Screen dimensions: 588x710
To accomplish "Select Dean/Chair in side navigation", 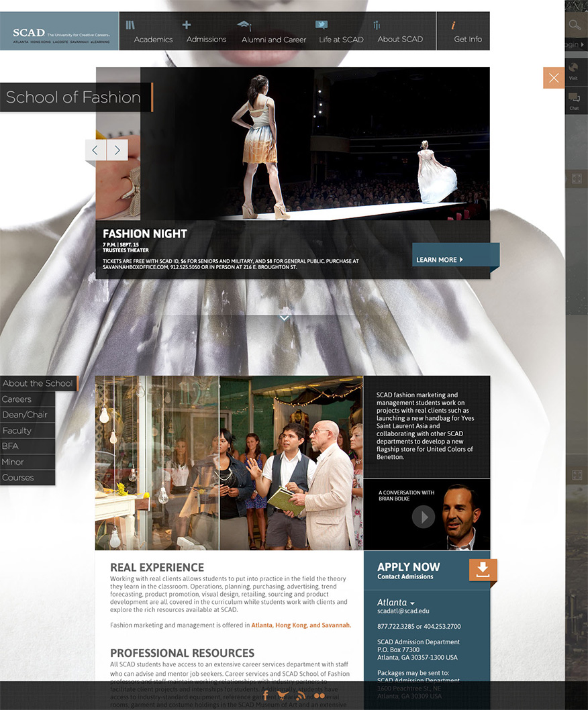I will point(27,415).
